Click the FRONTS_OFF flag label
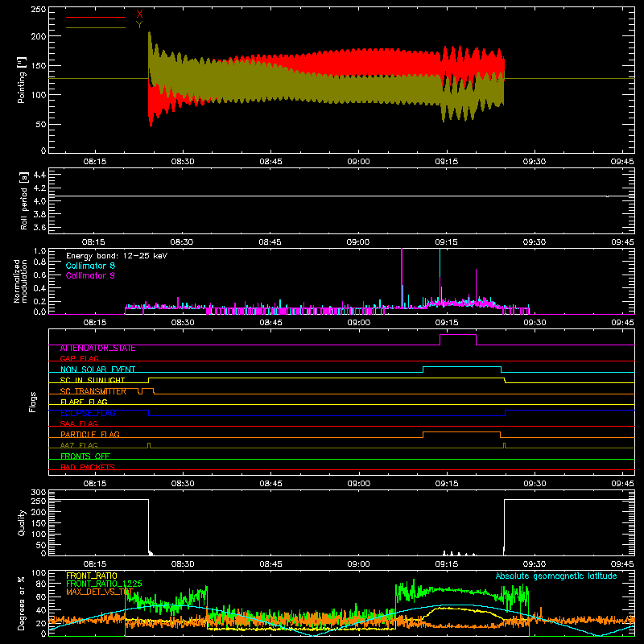 (85, 456)
